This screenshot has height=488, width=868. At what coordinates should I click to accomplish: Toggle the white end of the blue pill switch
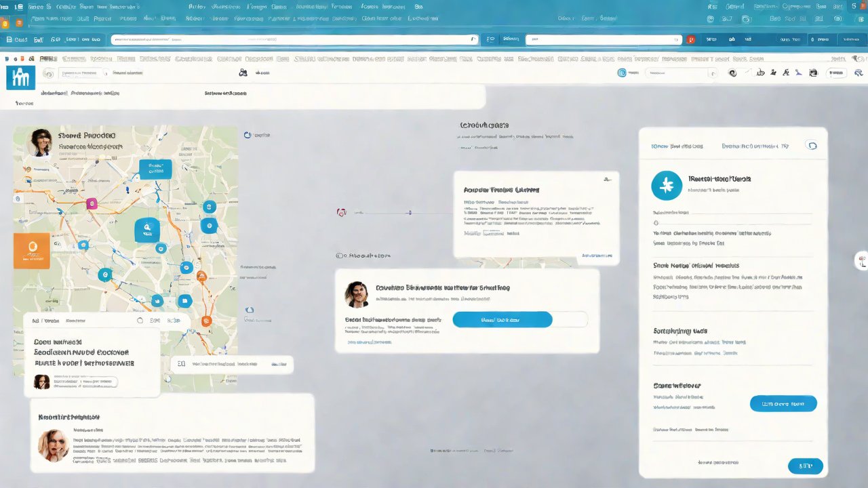click(570, 319)
